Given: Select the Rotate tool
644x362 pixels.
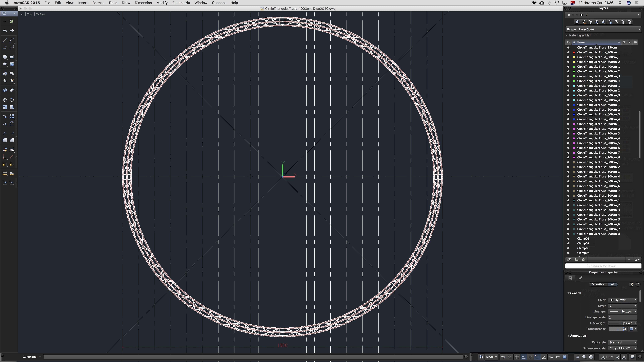Looking at the screenshot, I should pos(12,100).
